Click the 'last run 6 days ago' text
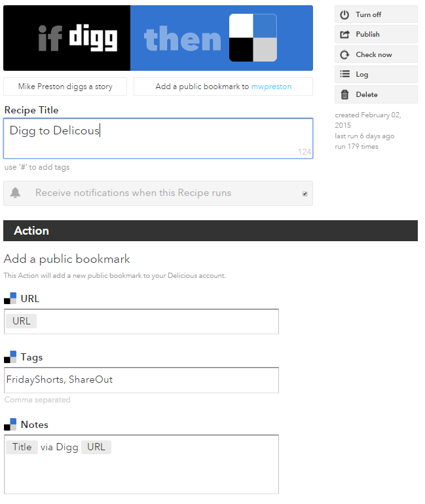Image resolution: width=425 pixels, height=504 pixels. pos(365,136)
